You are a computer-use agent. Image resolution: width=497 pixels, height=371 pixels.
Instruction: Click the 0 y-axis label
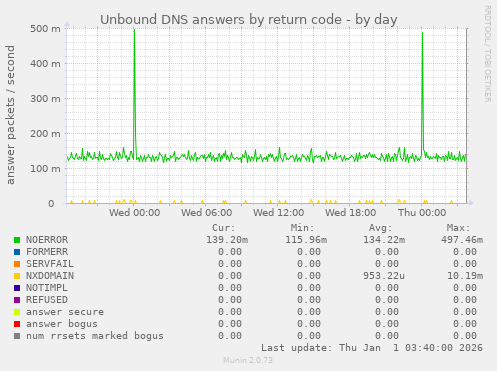(x=51, y=203)
